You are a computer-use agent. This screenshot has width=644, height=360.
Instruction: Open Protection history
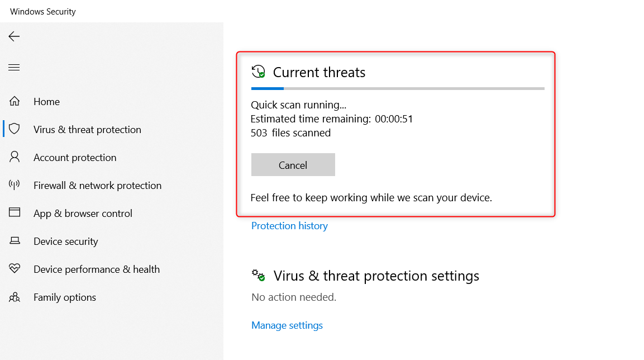point(289,225)
